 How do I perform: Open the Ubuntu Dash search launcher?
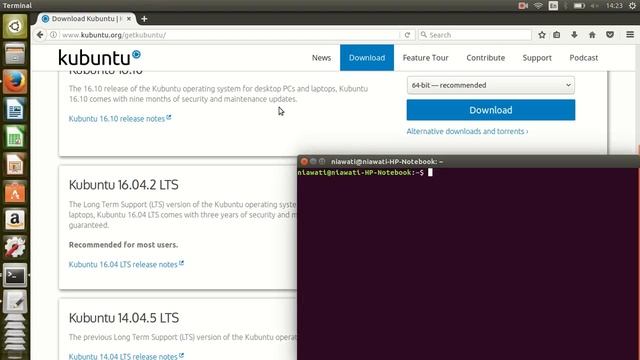[15, 27]
